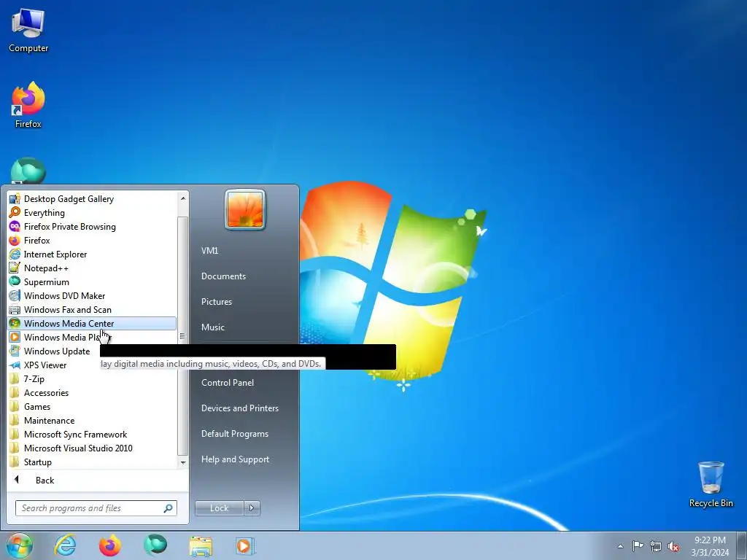Go Back to the main Start menu
Image resolution: width=747 pixels, height=560 pixels.
(97, 480)
